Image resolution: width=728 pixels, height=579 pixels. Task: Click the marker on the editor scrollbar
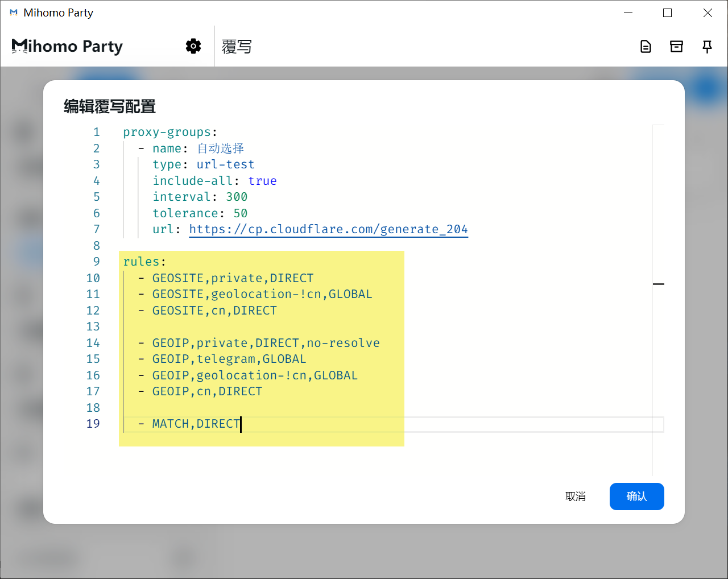point(659,283)
